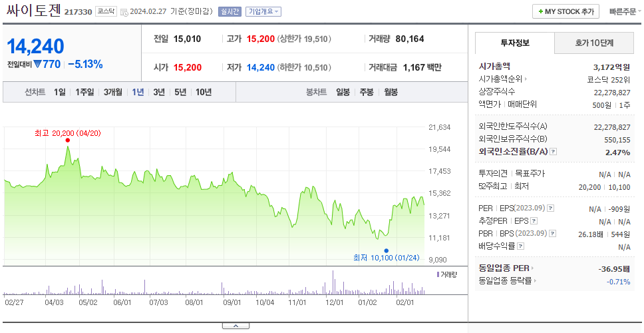The width and height of the screenshot is (644, 333).
Task: Show the 월봉 candlestick chart
Action: 391,92
